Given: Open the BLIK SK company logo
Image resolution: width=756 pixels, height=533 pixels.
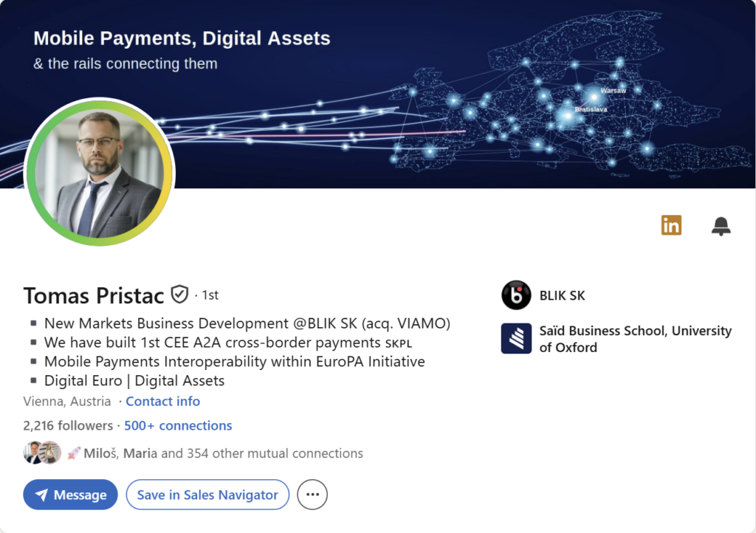Looking at the screenshot, I should click(x=516, y=295).
